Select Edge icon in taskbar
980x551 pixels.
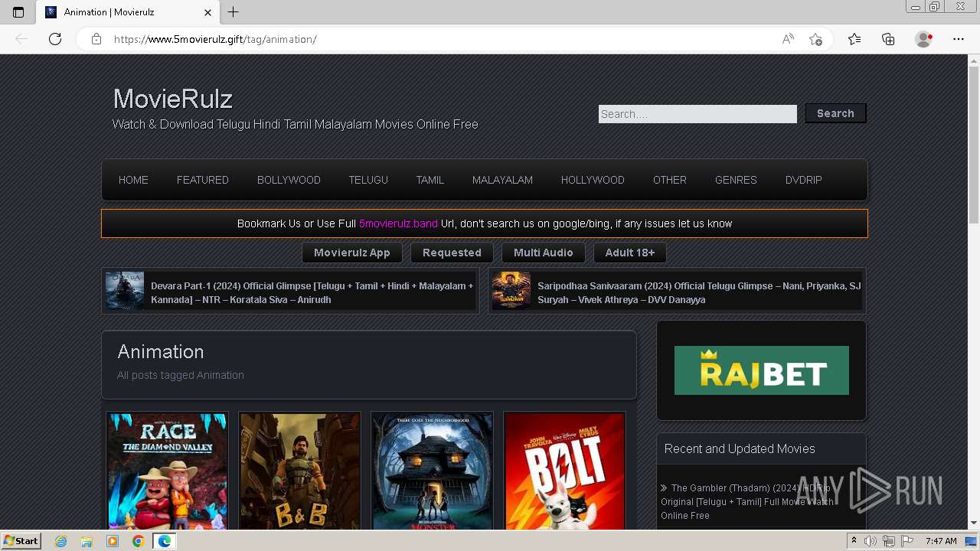pyautogui.click(x=164, y=541)
